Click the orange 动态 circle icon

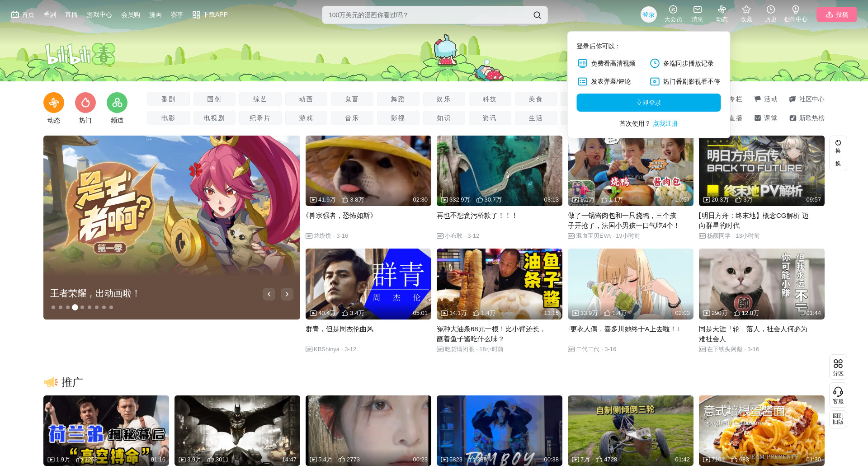pyautogui.click(x=54, y=103)
